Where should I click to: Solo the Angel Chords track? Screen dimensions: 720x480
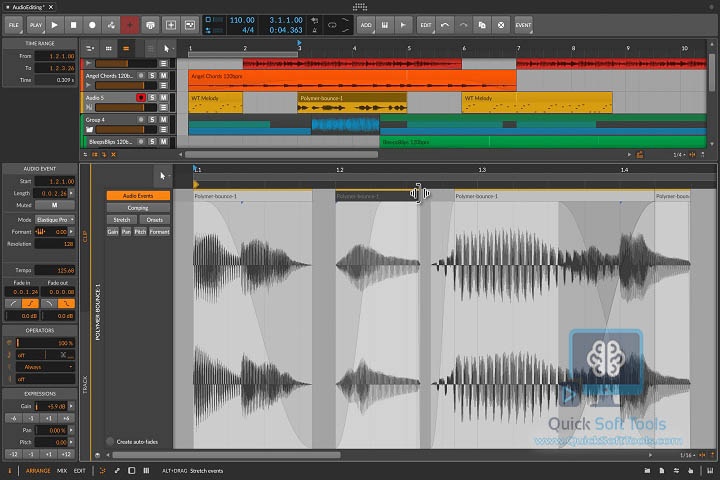[x=152, y=75]
